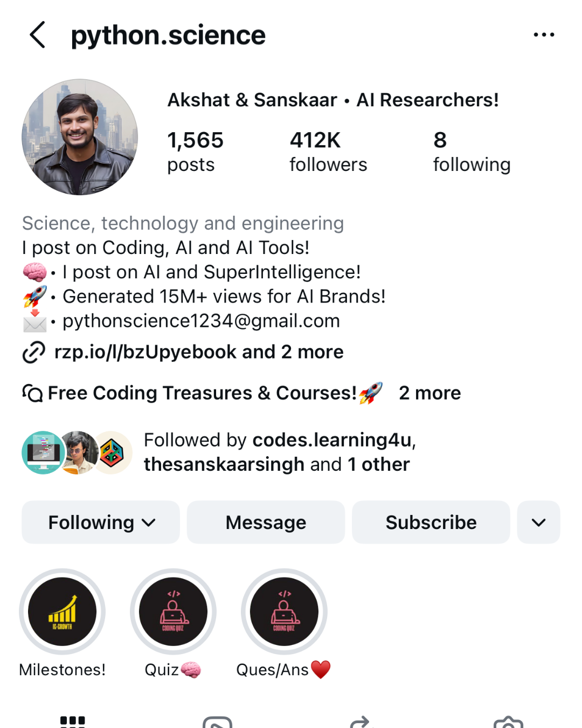
Task: Open the three-dot options menu
Action: tap(544, 35)
